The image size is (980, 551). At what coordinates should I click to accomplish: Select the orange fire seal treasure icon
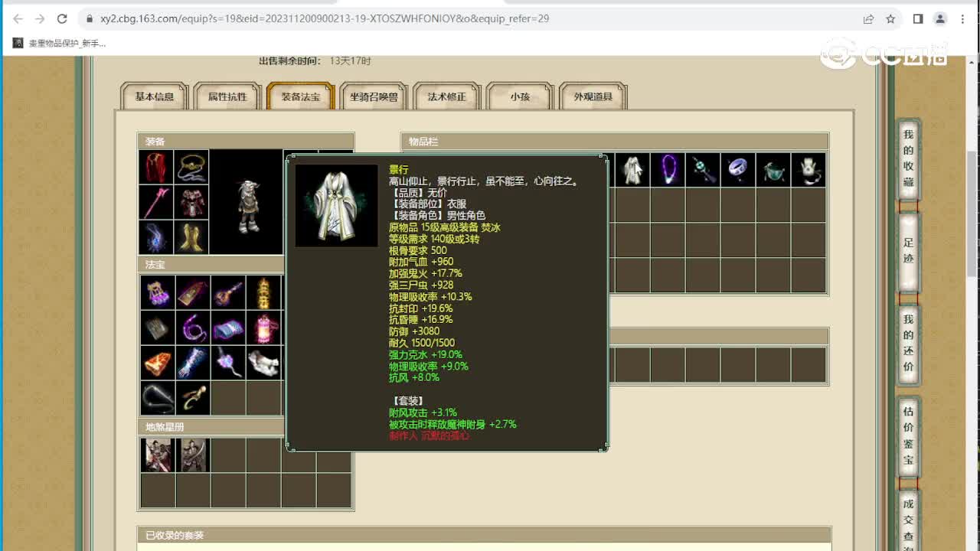tap(158, 363)
